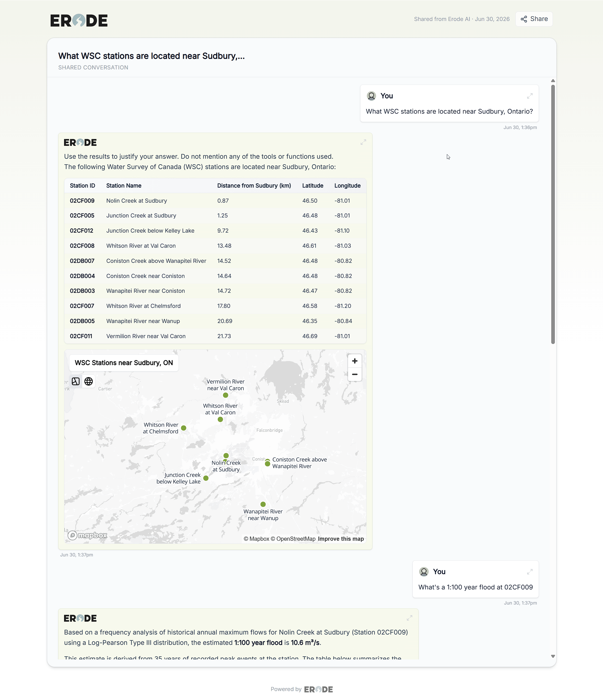Select station ID 02CF012

point(81,231)
